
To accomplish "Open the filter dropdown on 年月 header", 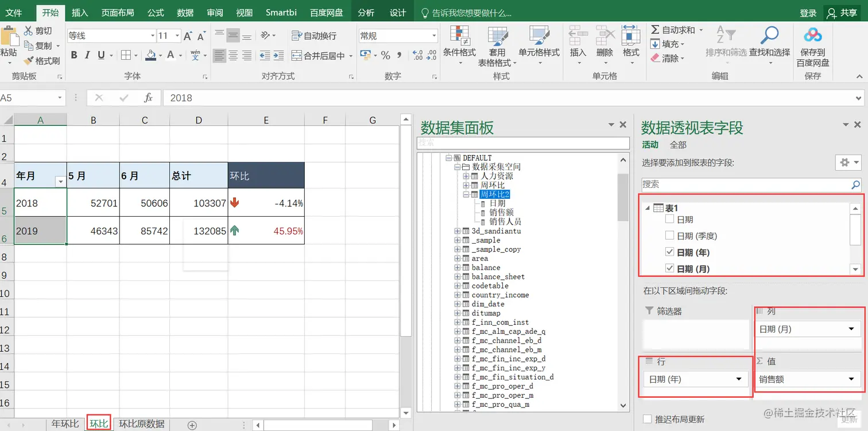I will click(60, 180).
